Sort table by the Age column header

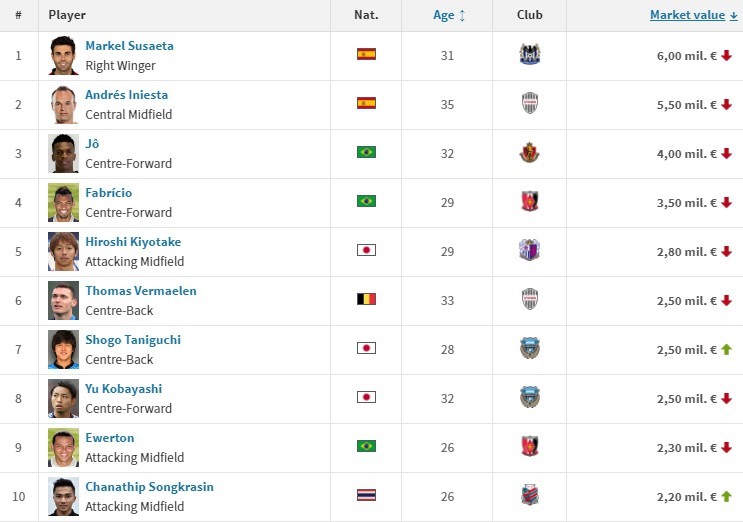444,15
